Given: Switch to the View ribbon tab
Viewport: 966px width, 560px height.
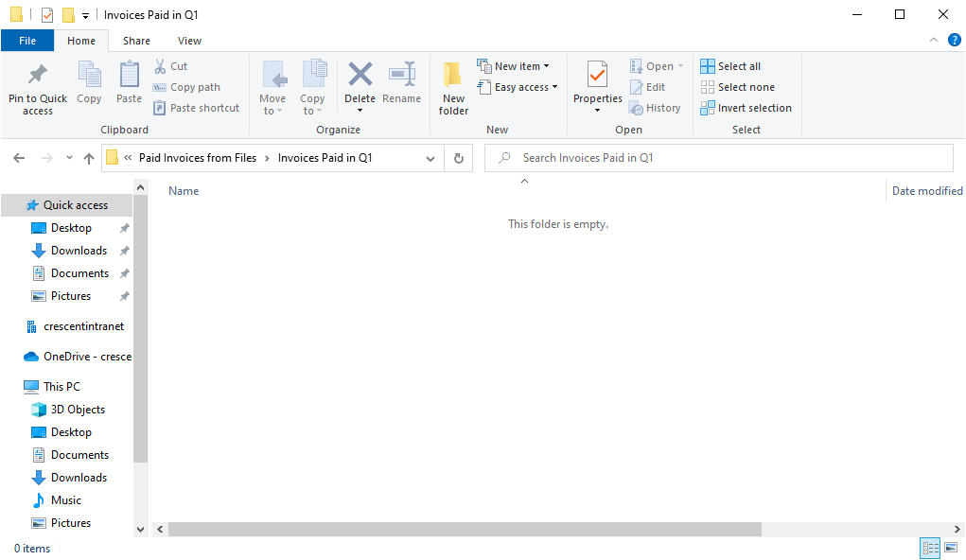Looking at the screenshot, I should [189, 41].
